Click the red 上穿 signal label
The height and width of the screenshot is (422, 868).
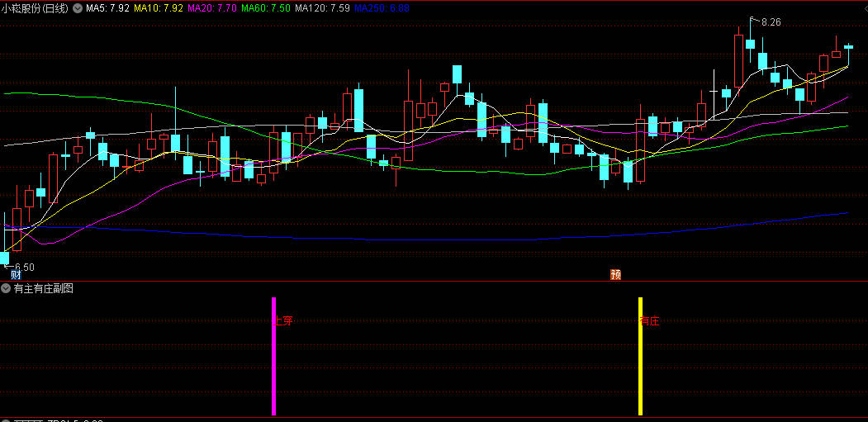tap(284, 320)
